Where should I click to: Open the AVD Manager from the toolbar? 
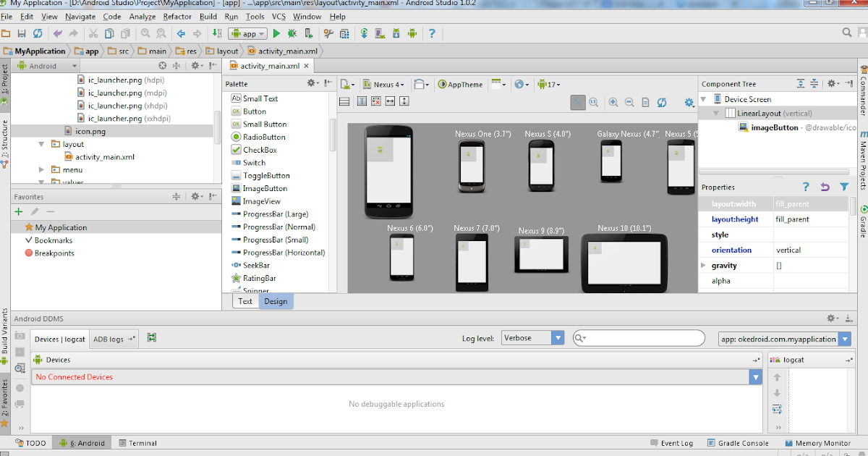(380, 33)
